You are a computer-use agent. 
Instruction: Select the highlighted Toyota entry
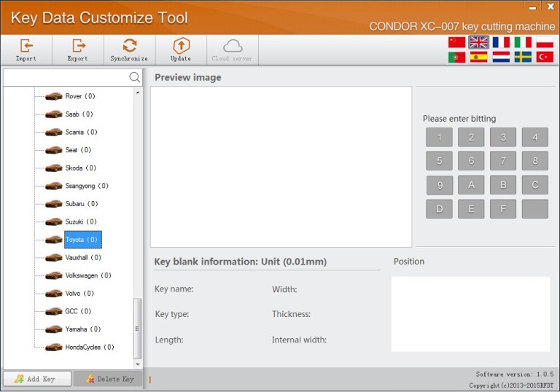click(83, 240)
